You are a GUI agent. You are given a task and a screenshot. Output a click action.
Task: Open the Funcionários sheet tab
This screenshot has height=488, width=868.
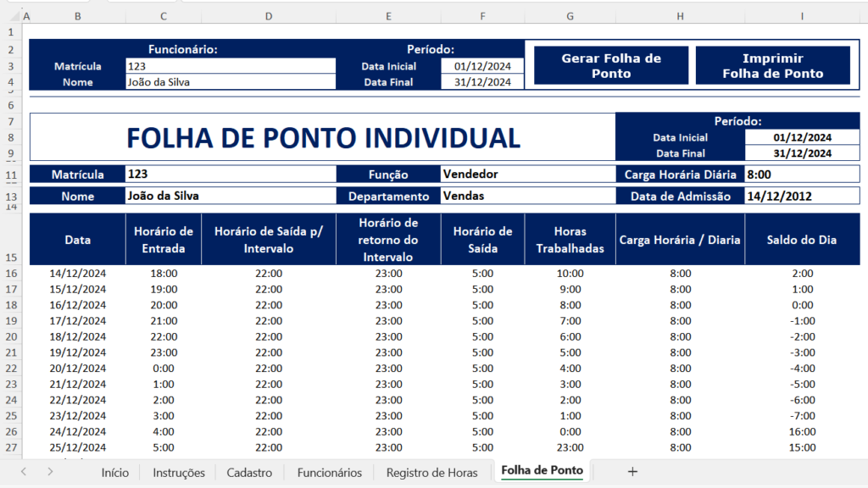coord(330,473)
